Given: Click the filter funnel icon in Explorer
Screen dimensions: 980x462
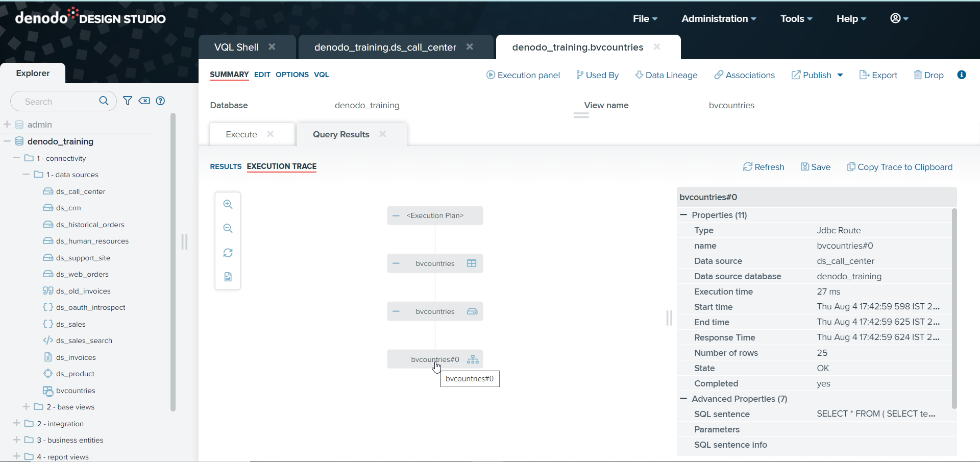Looking at the screenshot, I should tap(128, 101).
